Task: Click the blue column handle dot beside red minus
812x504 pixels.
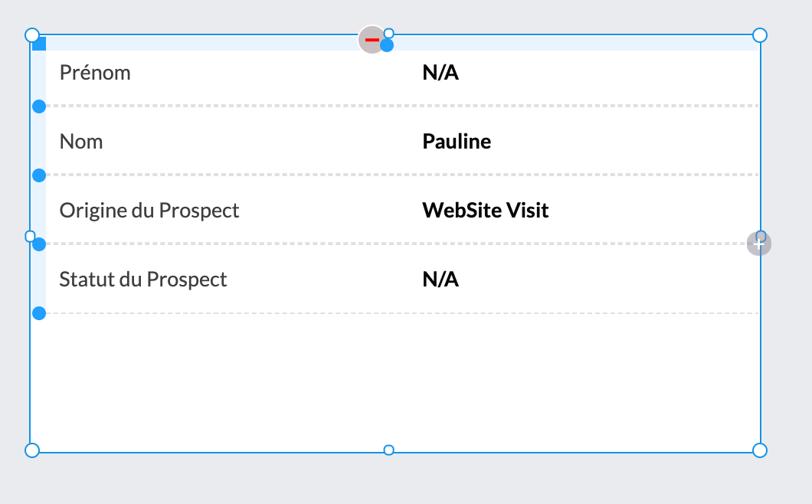Action: pos(388,46)
